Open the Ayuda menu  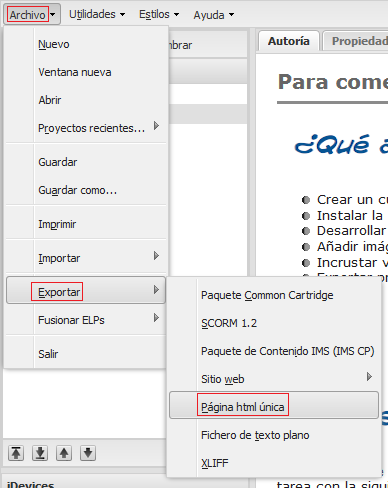[x=214, y=14]
